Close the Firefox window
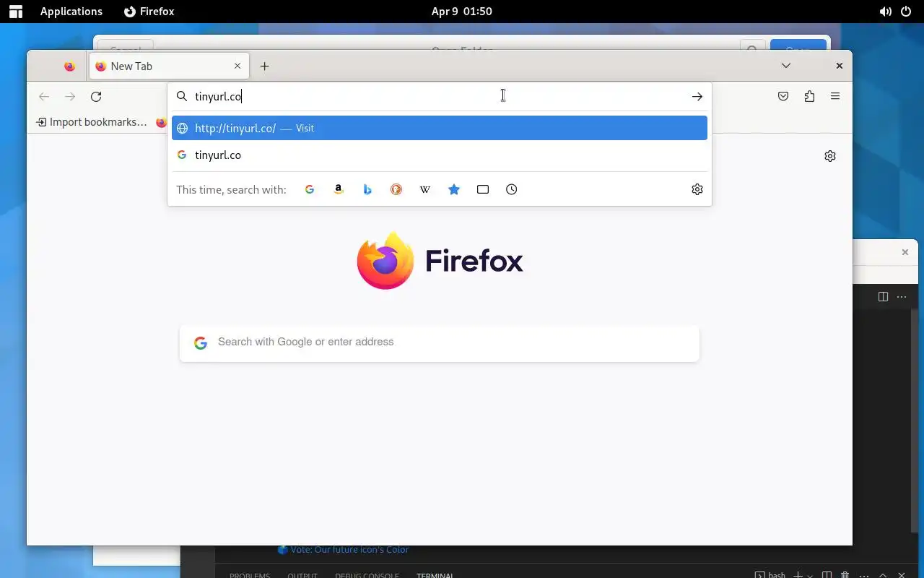 click(x=840, y=66)
